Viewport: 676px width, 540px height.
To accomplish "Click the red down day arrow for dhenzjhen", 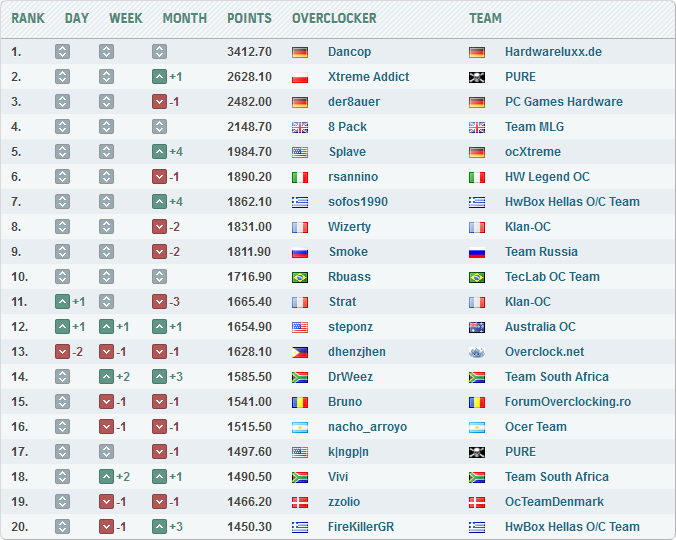I will (x=63, y=352).
